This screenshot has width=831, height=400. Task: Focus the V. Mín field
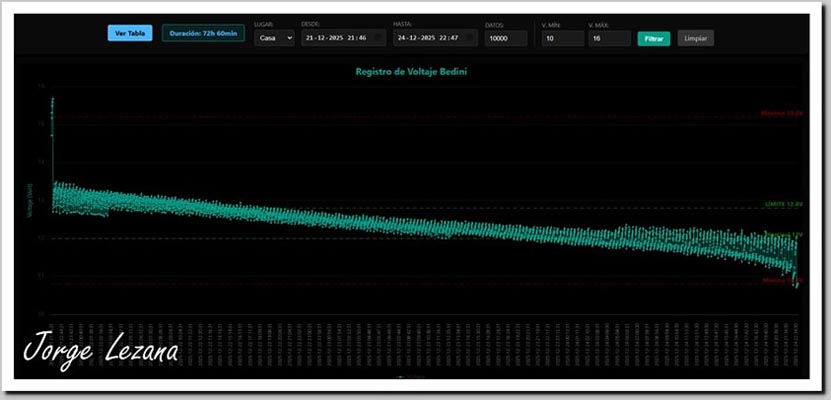point(562,38)
